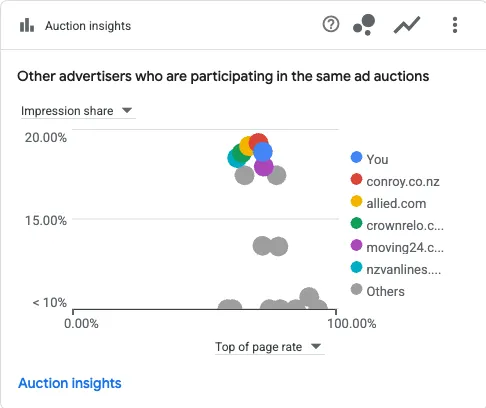The image size is (486, 408).
Task: Select allied.com in the legend
Action: coord(389,203)
